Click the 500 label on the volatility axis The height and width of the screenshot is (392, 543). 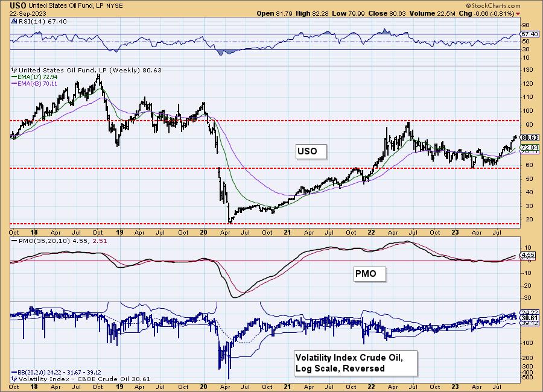click(x=528, y=378)
